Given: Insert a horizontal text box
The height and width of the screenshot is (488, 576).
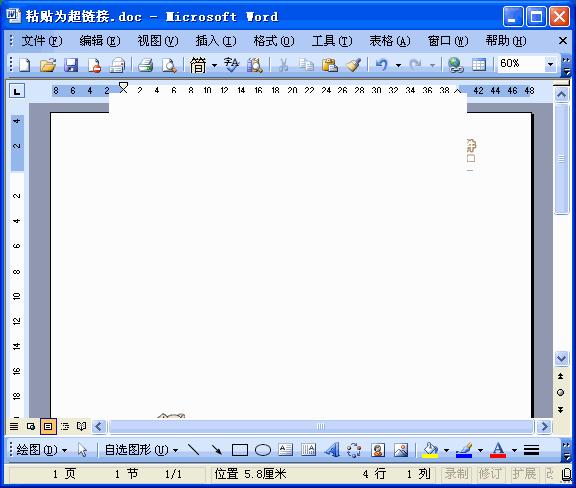Looking at the screenshot, I should point(285,449).
